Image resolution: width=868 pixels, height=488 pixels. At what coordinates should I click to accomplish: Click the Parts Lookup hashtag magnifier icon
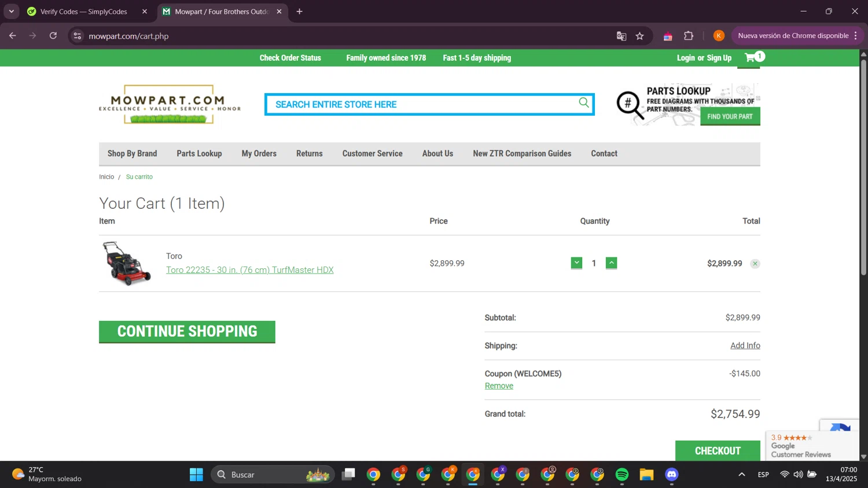click(x=630, y=106)
